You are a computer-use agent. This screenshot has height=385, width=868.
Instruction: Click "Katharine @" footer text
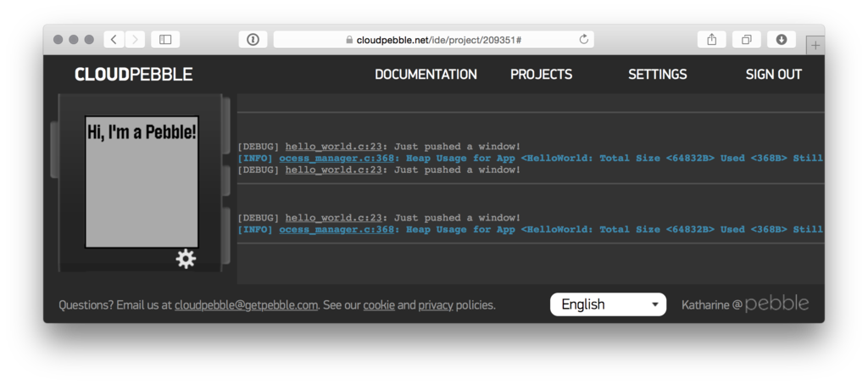point(711,305)
